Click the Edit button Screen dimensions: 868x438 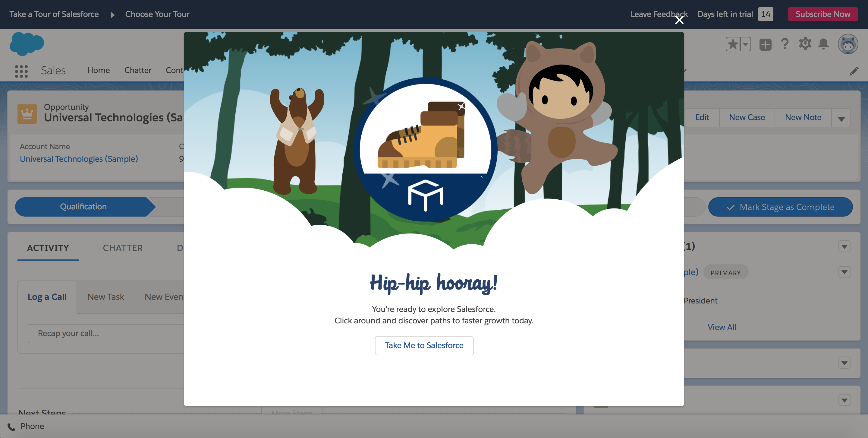pyautogui.click(x=702, y=117)
